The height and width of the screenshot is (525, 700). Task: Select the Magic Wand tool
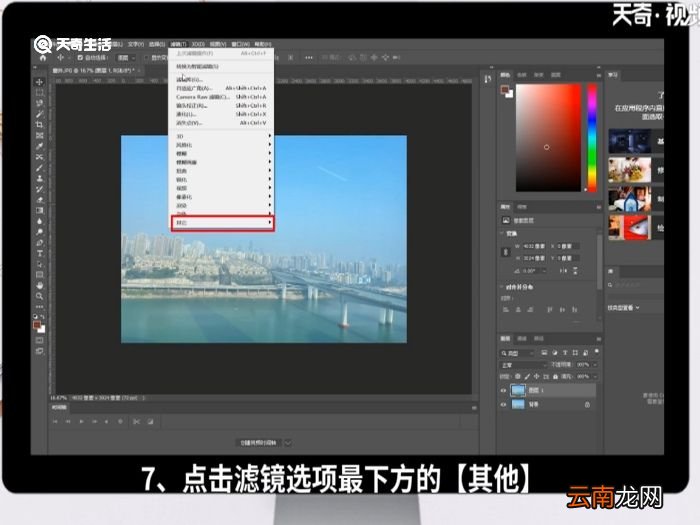tap(39, 114)
